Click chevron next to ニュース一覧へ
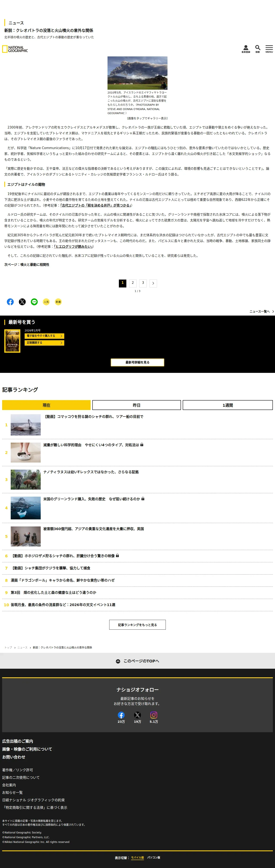The image size is (275, 868). (x=273, y=311)
